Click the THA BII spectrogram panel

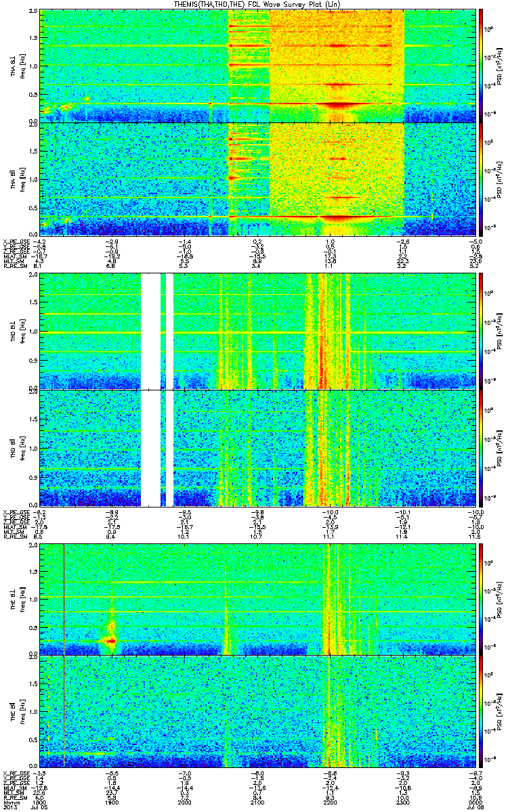[258, 179]
